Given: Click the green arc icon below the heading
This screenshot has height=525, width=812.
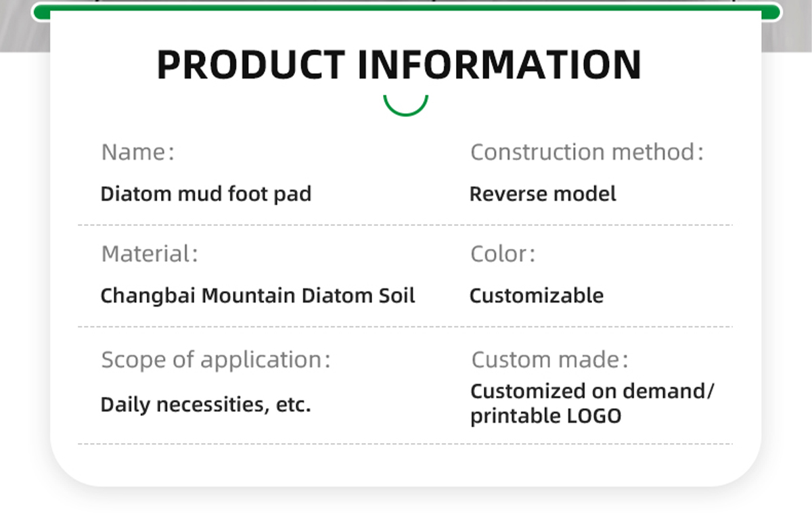Looking at the screenshot, I should point(406,109).
